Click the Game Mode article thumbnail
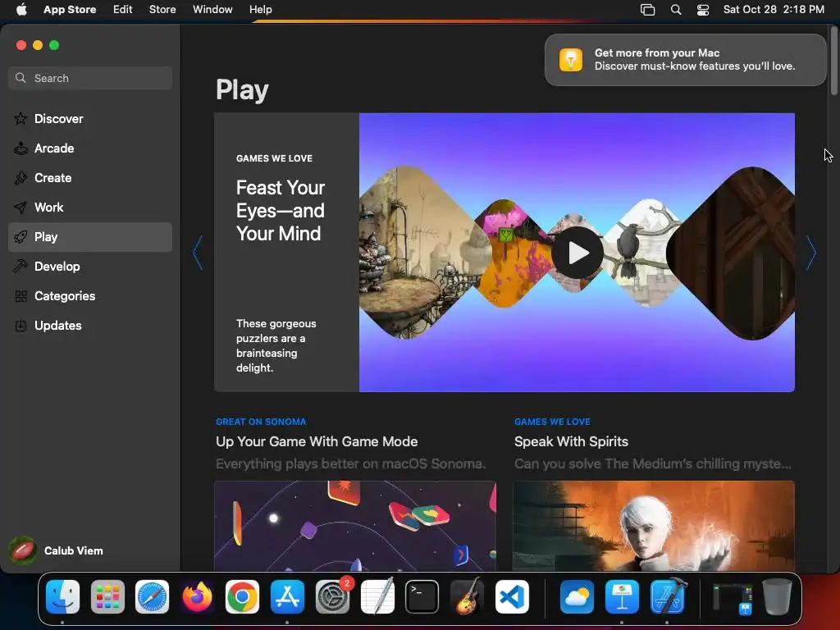This screenshot has height=630, width=840. click(354, 526)
